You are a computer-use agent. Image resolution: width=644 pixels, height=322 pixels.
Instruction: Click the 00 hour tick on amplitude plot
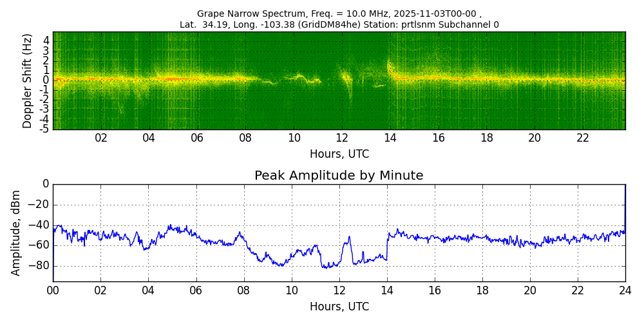(53, 290)
